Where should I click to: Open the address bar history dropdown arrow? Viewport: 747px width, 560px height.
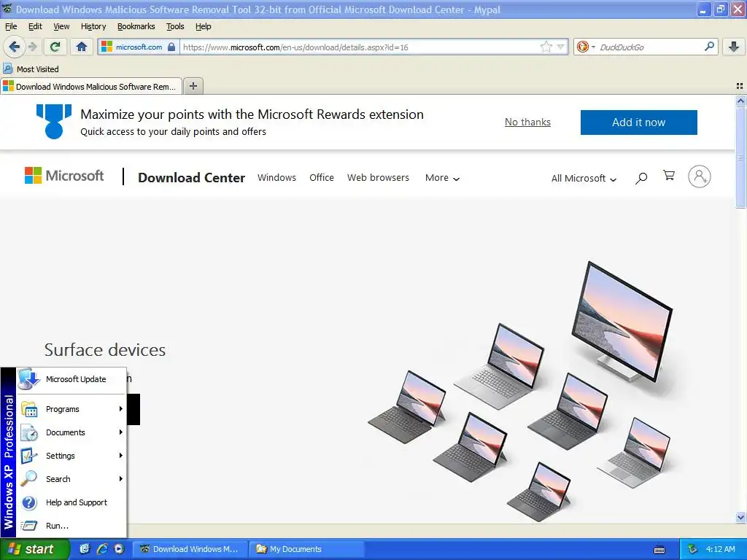[561, 47]
